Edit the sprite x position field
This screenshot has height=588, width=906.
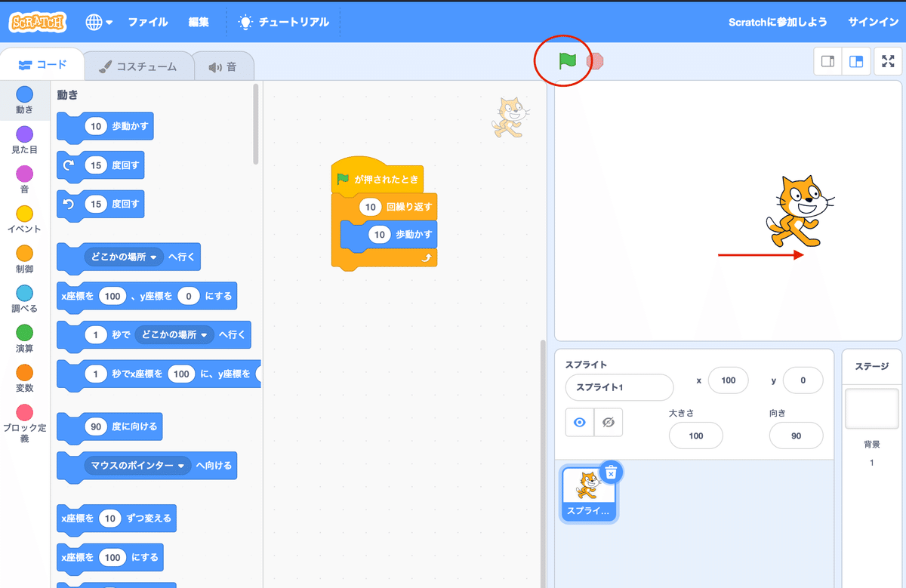[728, 380]
